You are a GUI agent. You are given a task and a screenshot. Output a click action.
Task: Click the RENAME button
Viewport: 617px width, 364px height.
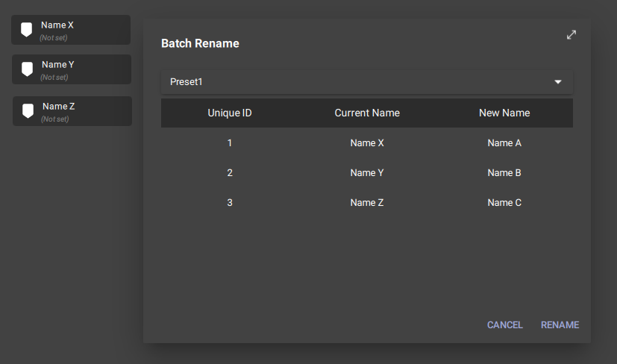pos(560,325)
